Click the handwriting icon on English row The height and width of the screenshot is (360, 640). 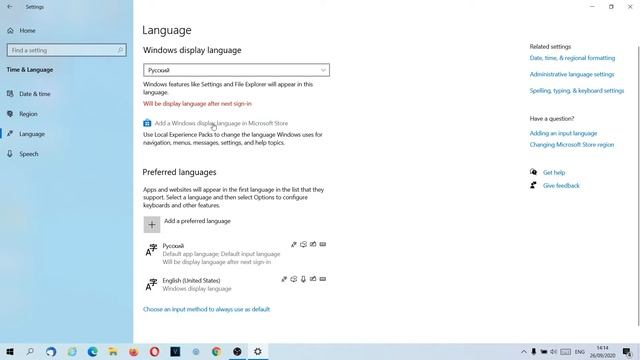tap(313, 279)
